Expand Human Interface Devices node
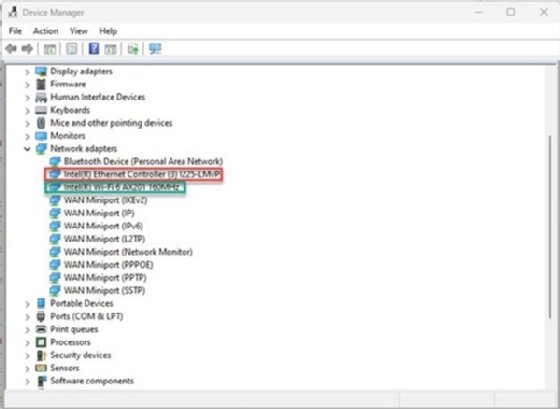 [28, 98]
